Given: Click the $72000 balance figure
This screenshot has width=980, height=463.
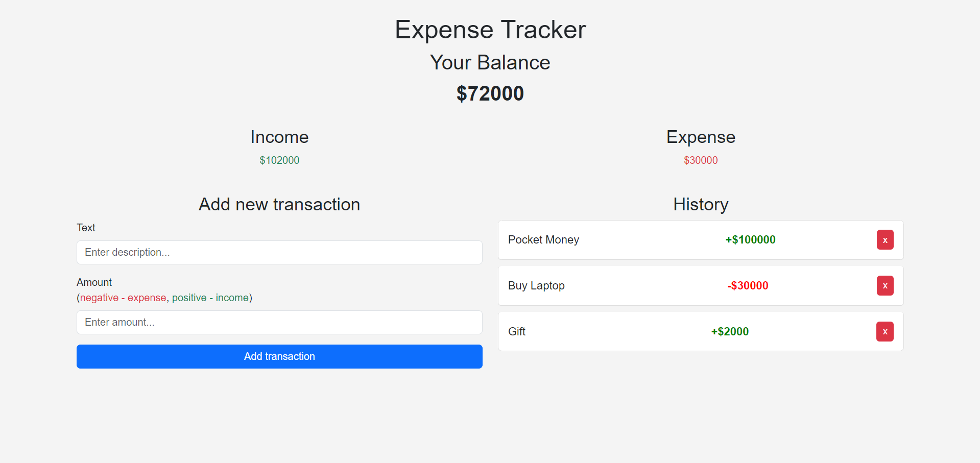Looking at the screenshot, I should pyautogui.click(x=490, y=93).
